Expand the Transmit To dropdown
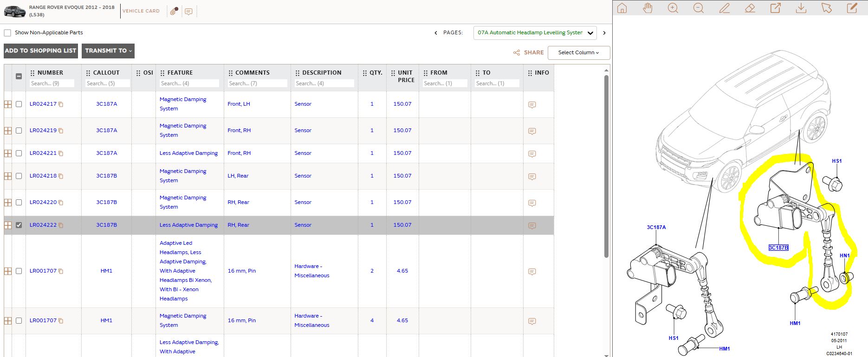 [x=108, y=51]
